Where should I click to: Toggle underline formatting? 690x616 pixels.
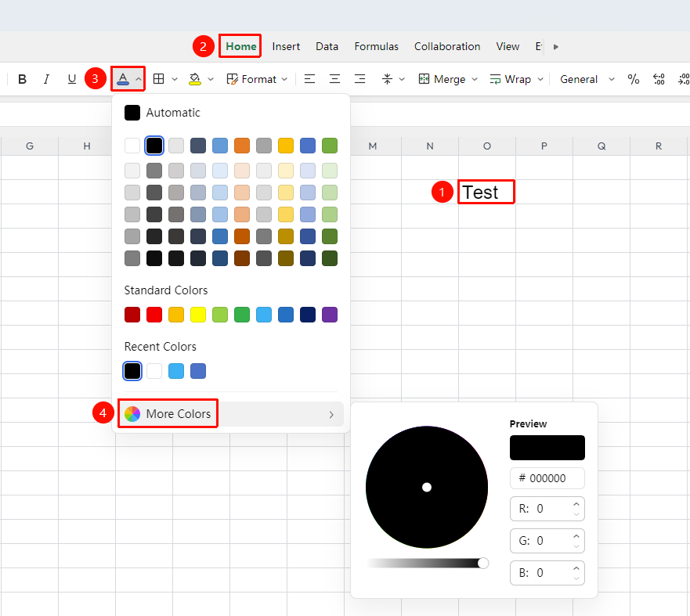coord(71,79)
